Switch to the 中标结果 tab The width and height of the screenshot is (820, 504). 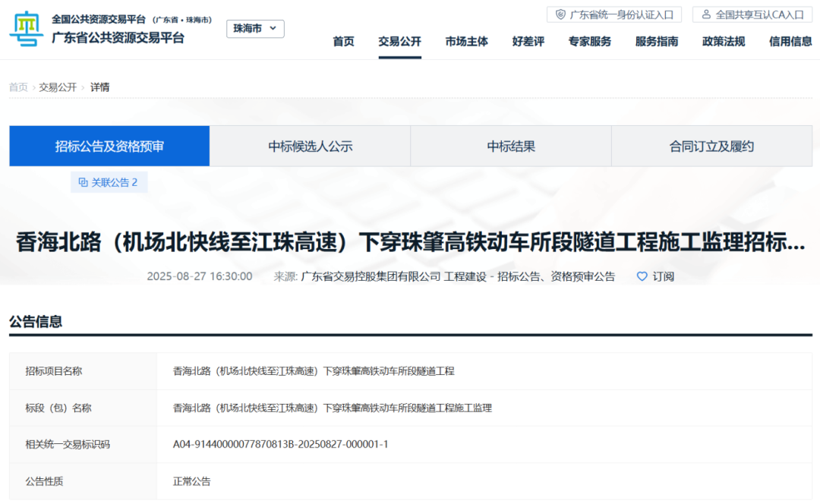[x=510, y=146]
